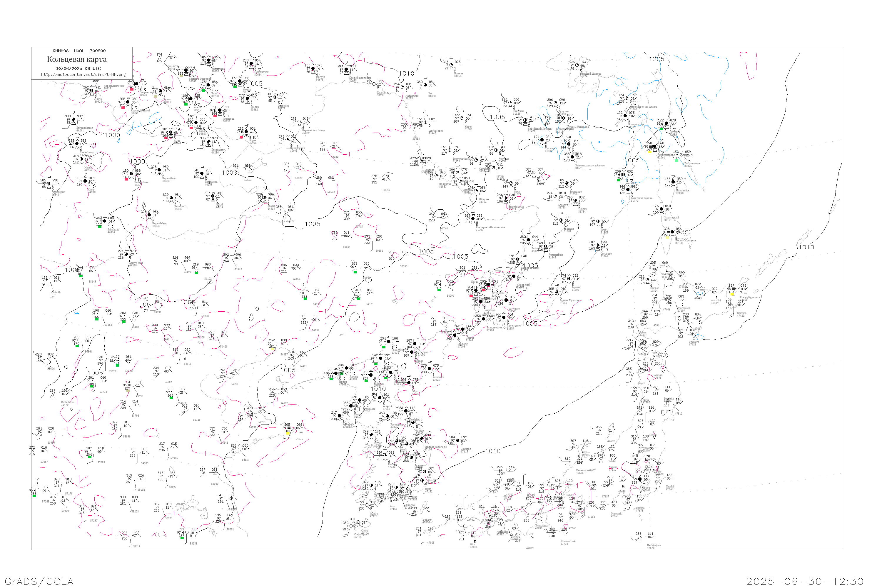Click the crossed-circle Пограничное 32076 station symbol
The image size is (882, 588).
tap(682, 155)
